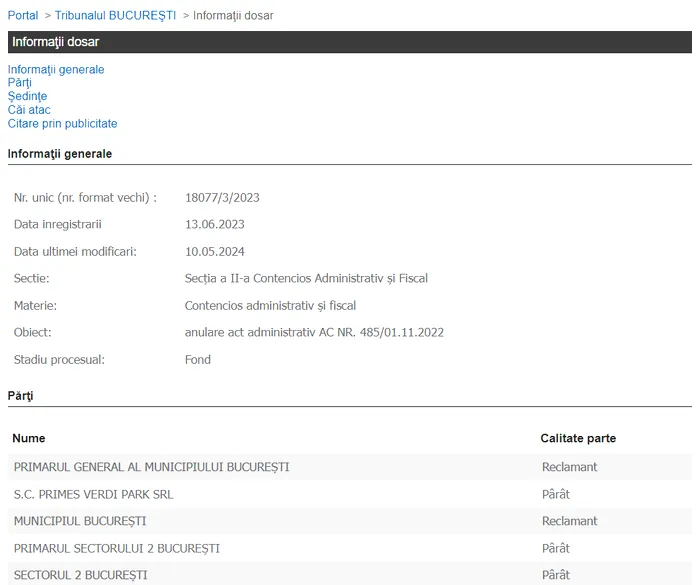Screen dimensions: 700x585
Task: Click the Portal breadcrumb link
Action: [23, 16]
